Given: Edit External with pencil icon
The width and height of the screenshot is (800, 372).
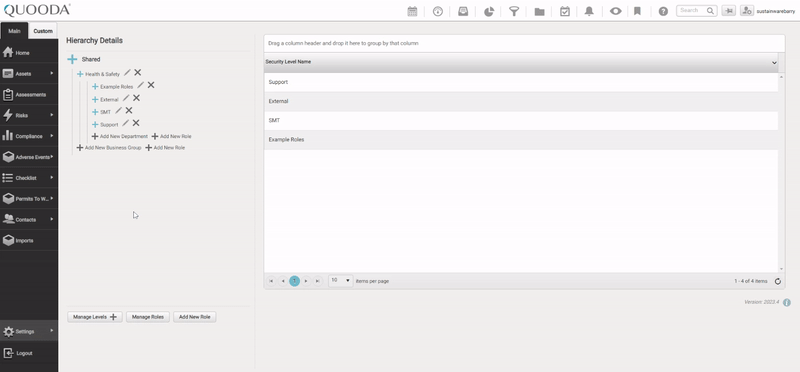Looking at the screenshot, I should click(x=126, y=98).
